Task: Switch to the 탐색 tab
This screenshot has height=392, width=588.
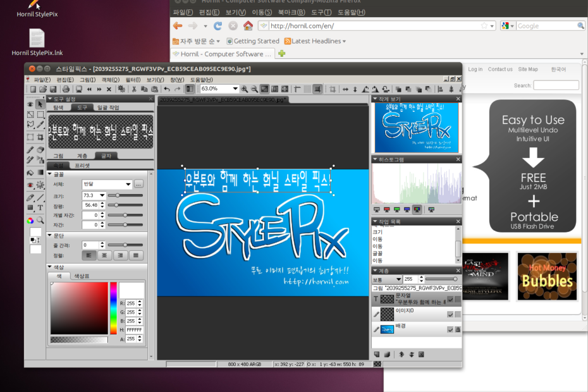Action: click(x=58, y=107)
